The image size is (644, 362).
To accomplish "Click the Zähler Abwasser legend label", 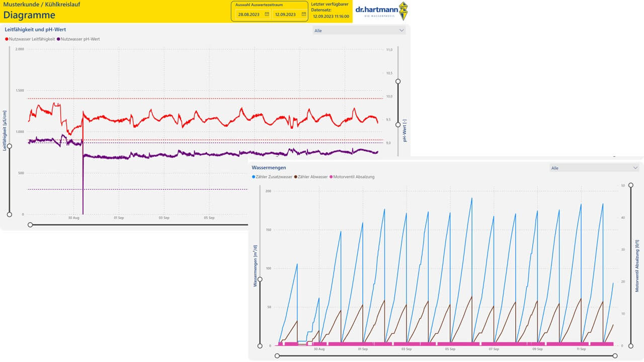I will [x=313, y=177].
